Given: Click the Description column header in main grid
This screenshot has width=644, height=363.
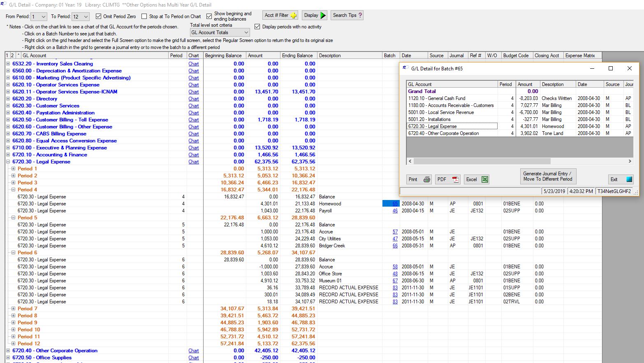Looking at the screenshot, I should (350, 56).
